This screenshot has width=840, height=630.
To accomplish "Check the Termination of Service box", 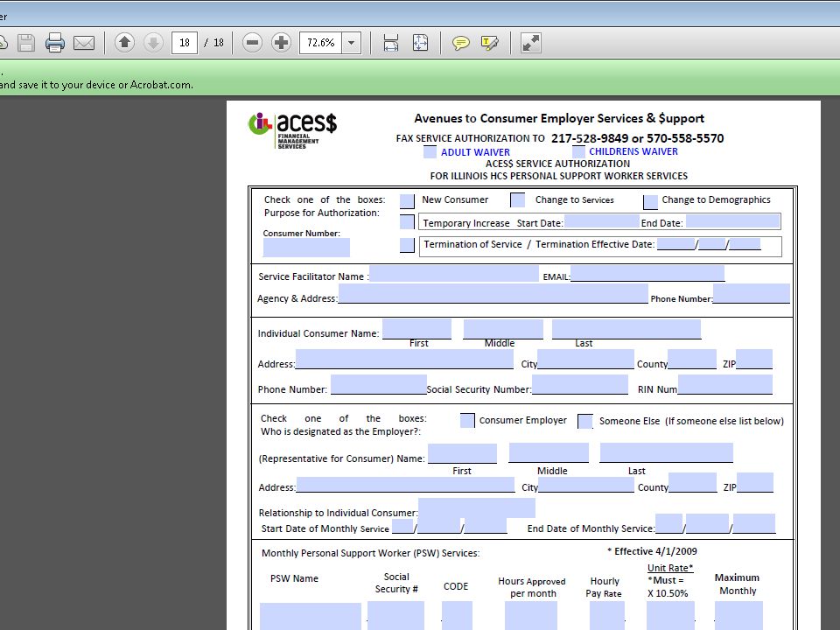I will (x=407, y=245).
